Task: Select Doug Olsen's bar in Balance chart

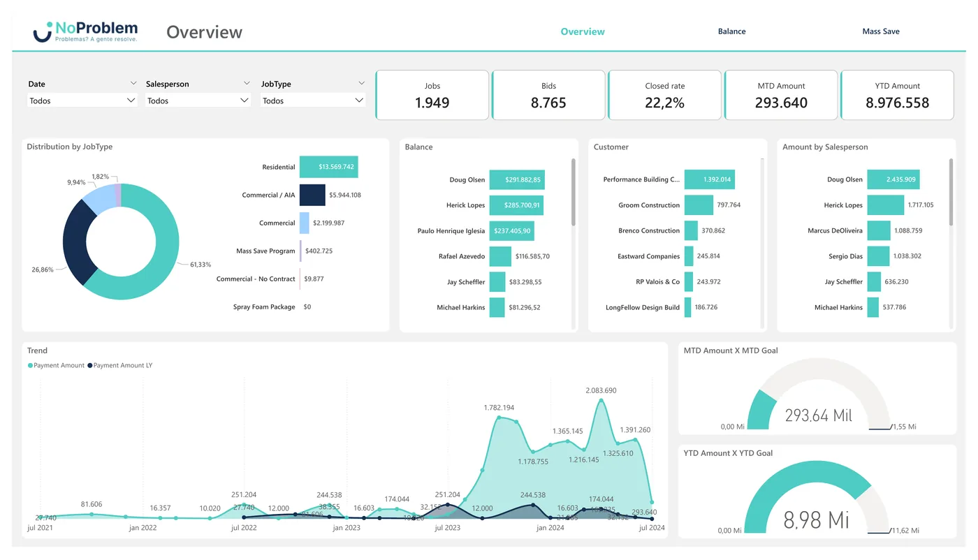Action: coord(517,179)
